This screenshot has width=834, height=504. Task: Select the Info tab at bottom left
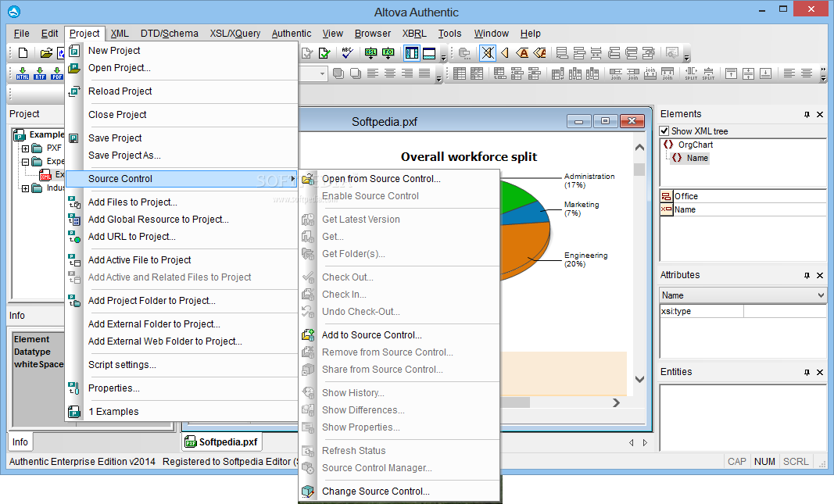click(x=20, y=441)
